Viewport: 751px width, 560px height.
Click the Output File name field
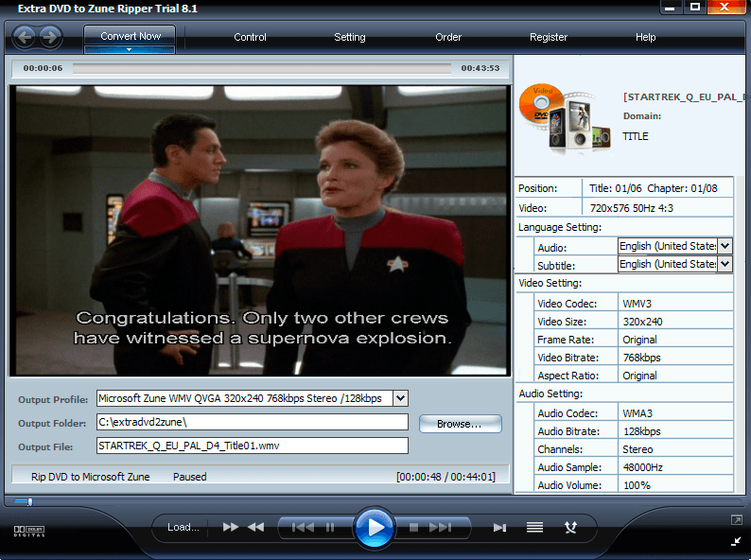tap(253, 446)
